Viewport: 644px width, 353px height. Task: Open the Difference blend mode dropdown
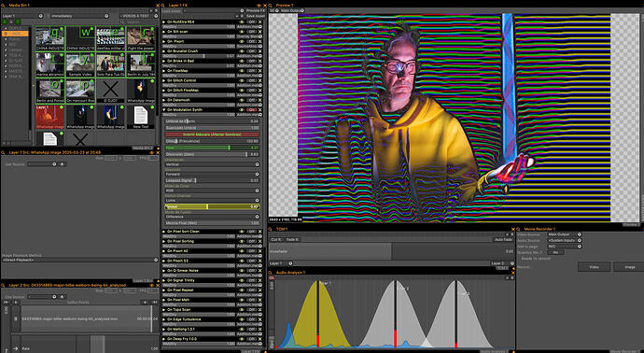coord(213,217)
